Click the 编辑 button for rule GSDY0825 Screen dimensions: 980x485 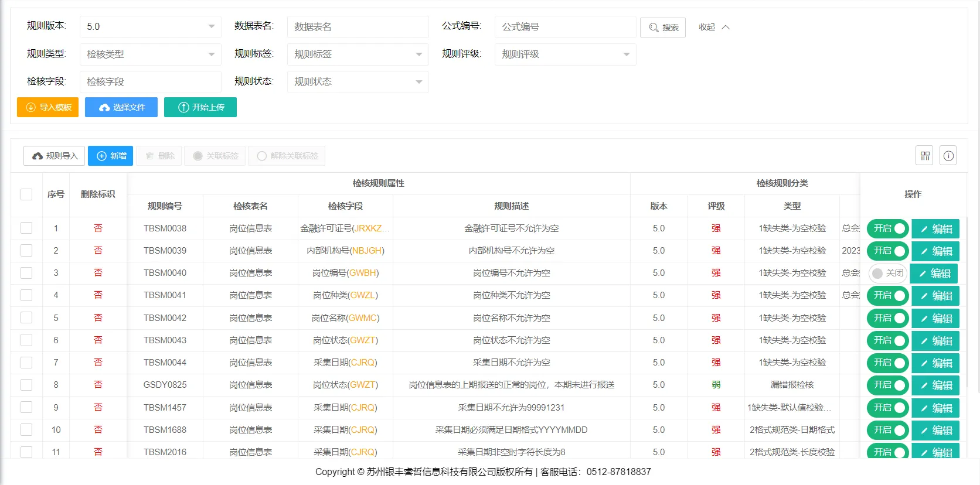tap(935, 385)
